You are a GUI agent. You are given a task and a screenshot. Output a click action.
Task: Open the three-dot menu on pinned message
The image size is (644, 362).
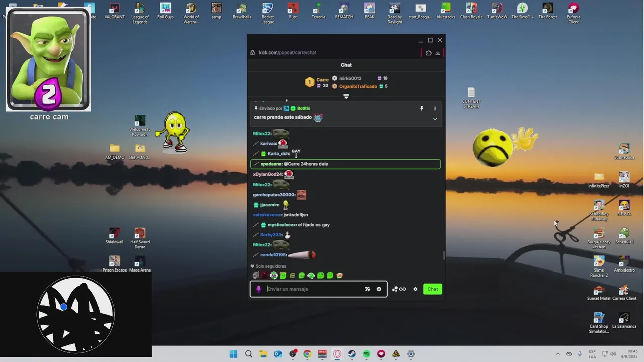tap(435, 108)
